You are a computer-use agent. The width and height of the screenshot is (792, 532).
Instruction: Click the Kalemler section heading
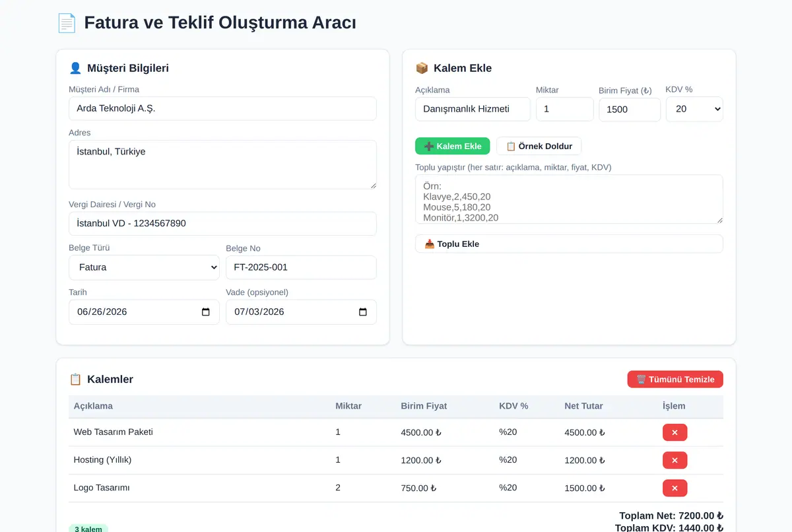(101, 380)
